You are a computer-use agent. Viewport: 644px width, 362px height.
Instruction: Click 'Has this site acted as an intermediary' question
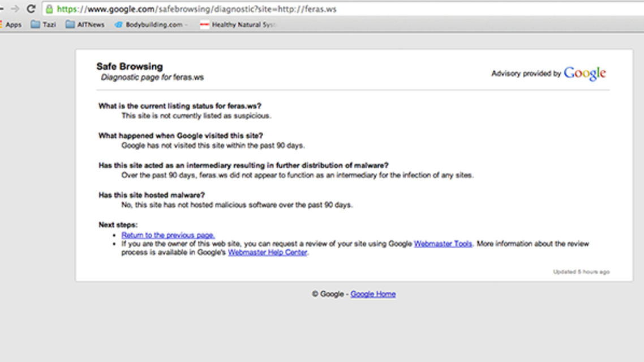(x=243, y=165)
